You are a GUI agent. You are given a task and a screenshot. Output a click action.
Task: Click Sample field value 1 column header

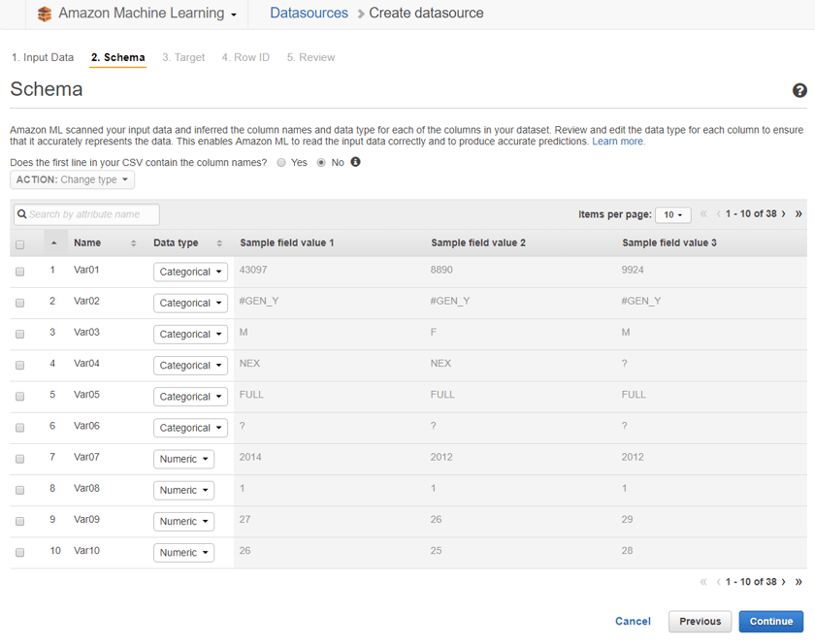click(287, 242)
